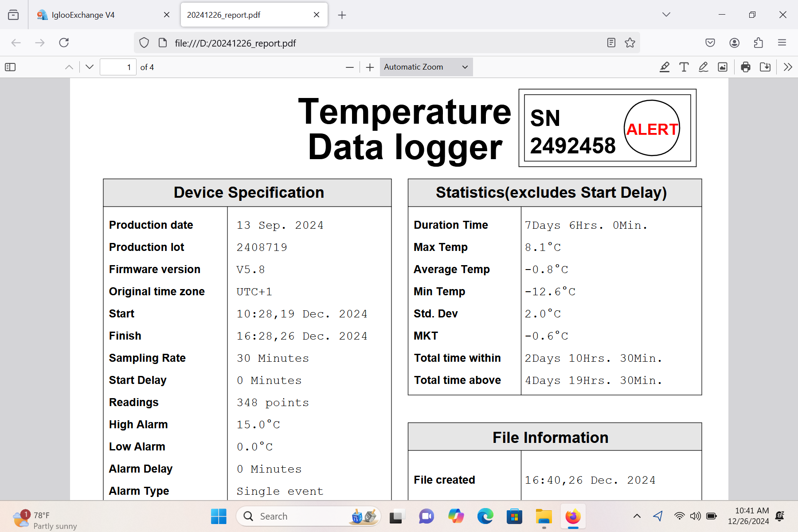The image size is (798, 532).
Task: Show hidden system tray icons
Action: tap(637, 516)
